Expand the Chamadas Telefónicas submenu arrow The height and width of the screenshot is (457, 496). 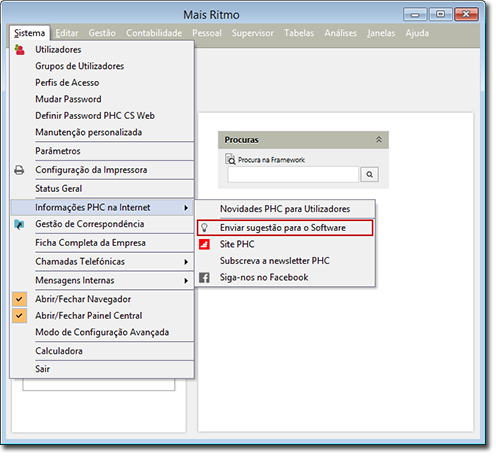click(x=186, y=262)
